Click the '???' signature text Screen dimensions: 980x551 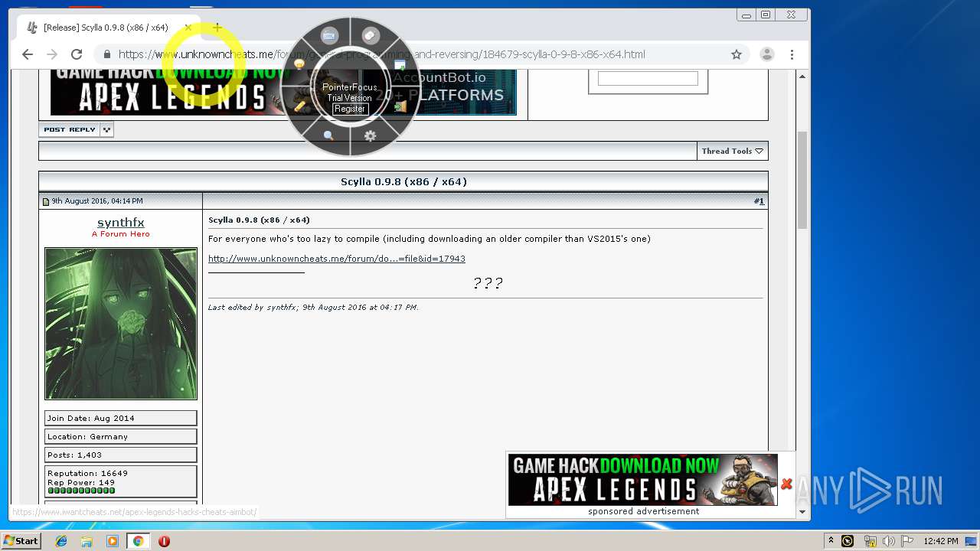(x=488, y=283)
